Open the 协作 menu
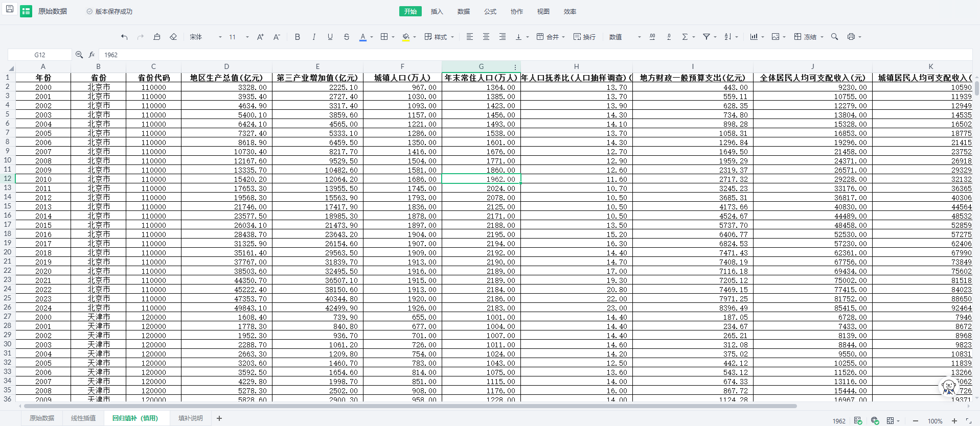This screenshot has width=980, height=426. click(x=516, y=11)
